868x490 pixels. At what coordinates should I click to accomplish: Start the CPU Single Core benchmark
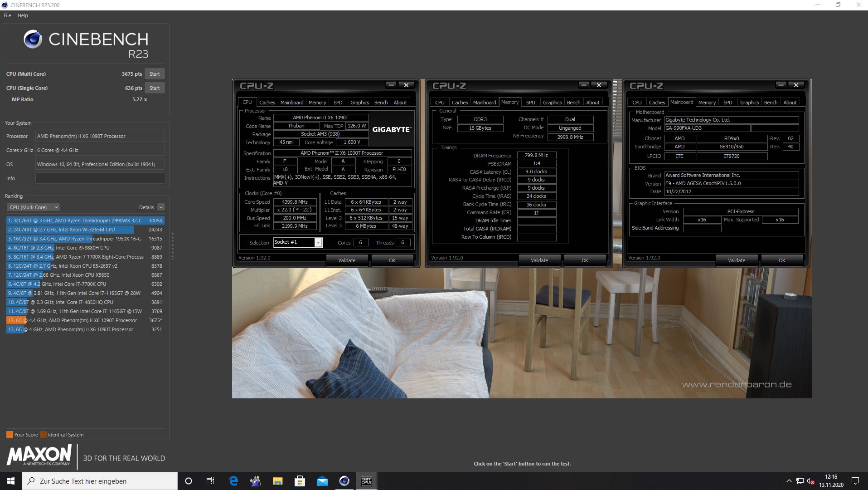coord(155,88)
